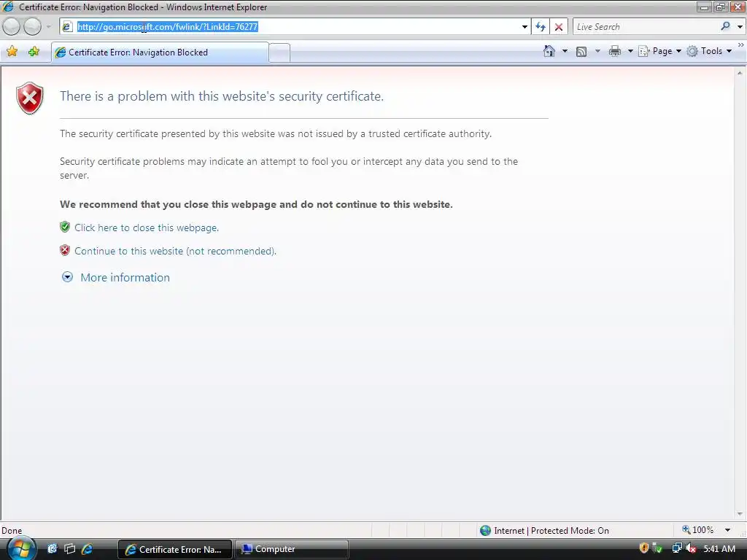Select the Certificate Error: Navigation Blocked tab
Viewport: 747px width, 560px height.
pos(160,52)
